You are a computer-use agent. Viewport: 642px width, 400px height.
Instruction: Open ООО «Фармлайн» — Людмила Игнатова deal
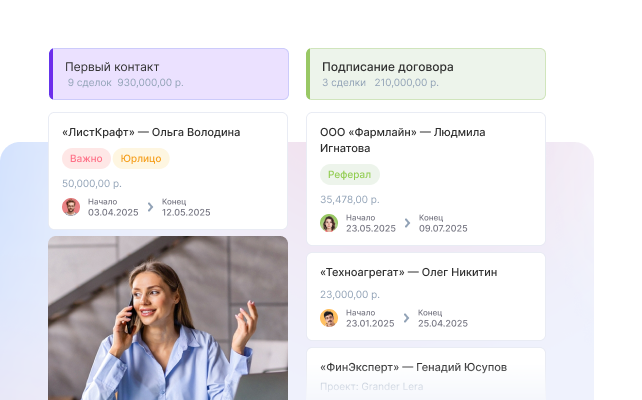click(426, 179)
